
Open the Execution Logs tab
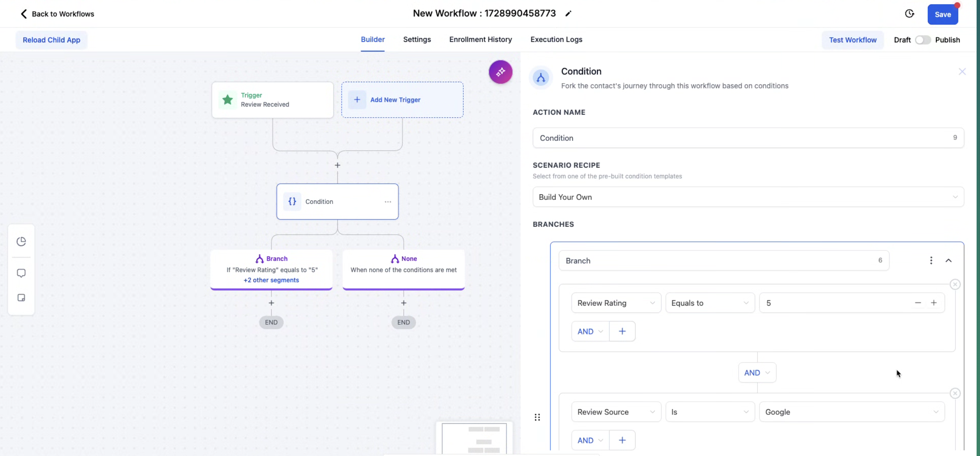point(556,40)
